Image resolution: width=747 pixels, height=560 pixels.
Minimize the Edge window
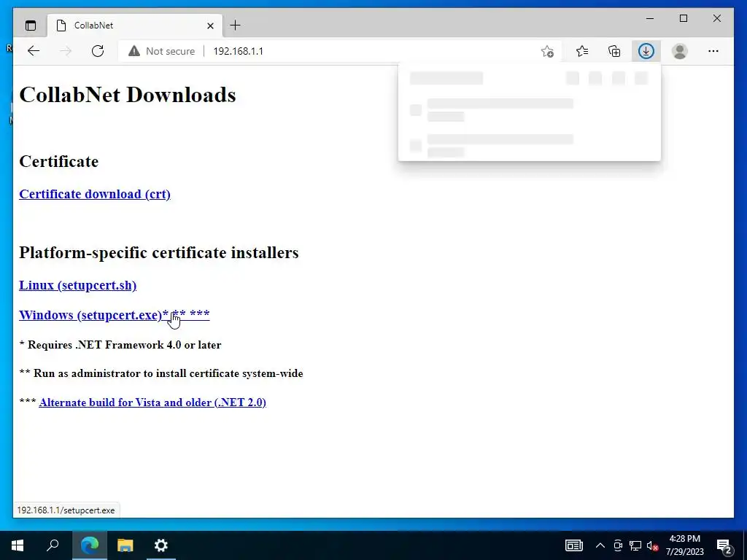[650, 18]
